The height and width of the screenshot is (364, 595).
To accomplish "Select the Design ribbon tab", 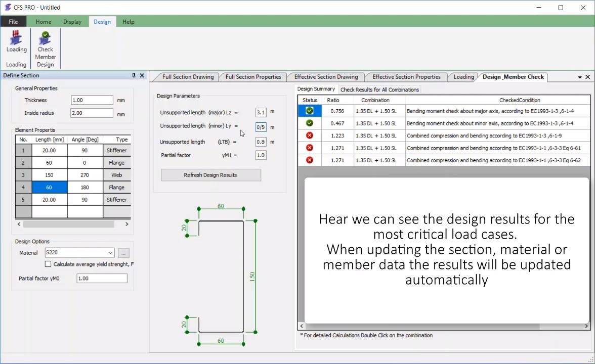I will pyautogui.click(x=102, y=22).
